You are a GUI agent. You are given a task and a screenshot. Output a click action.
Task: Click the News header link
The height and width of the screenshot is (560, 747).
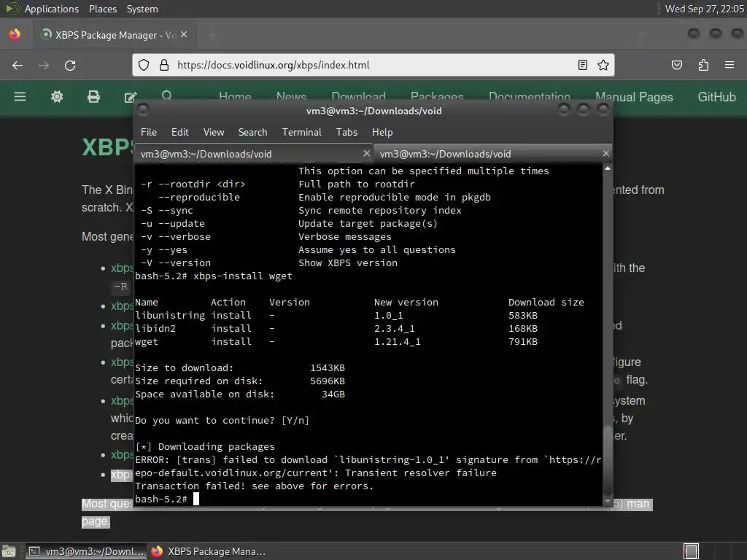click(x=291, y=97)
